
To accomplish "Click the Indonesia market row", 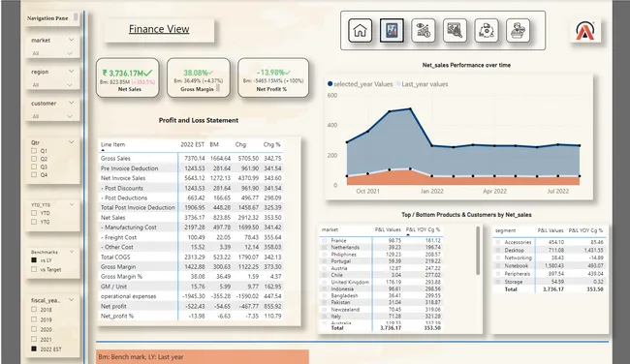I will click(381, 288).
